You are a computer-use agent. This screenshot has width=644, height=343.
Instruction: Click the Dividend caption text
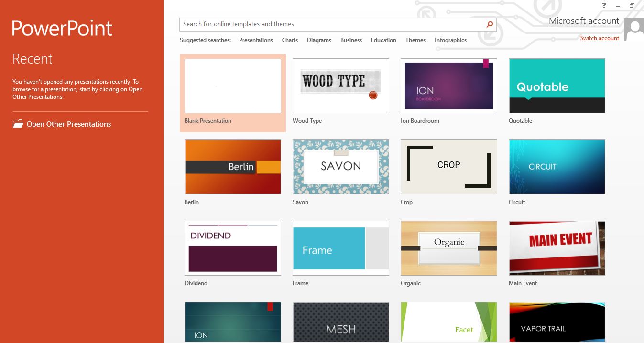click(196, 283)
